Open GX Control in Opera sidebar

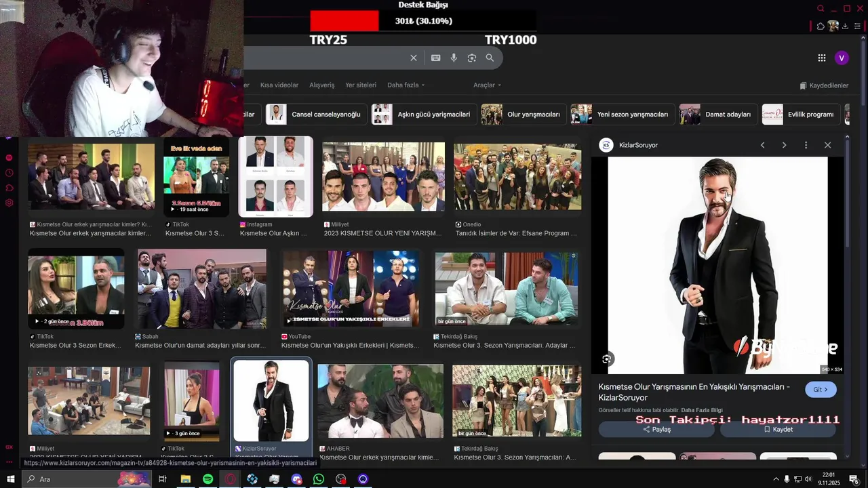tap(9, 447)
